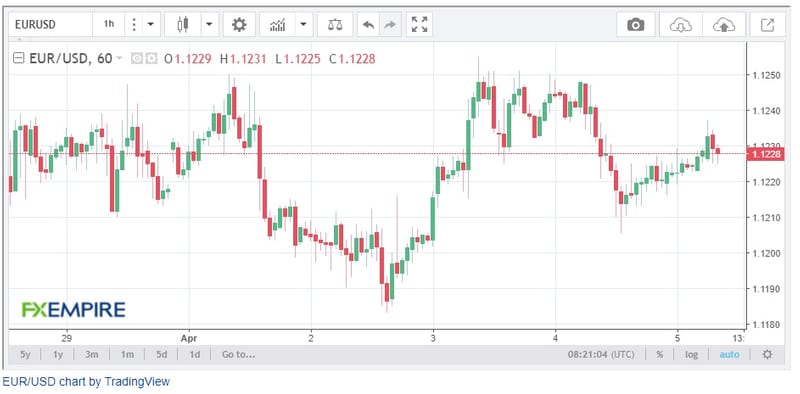The height and width of the screenshot is (394, 800).
Task: Expand the chart style dropdown arrow
Action: click(210, 24)
